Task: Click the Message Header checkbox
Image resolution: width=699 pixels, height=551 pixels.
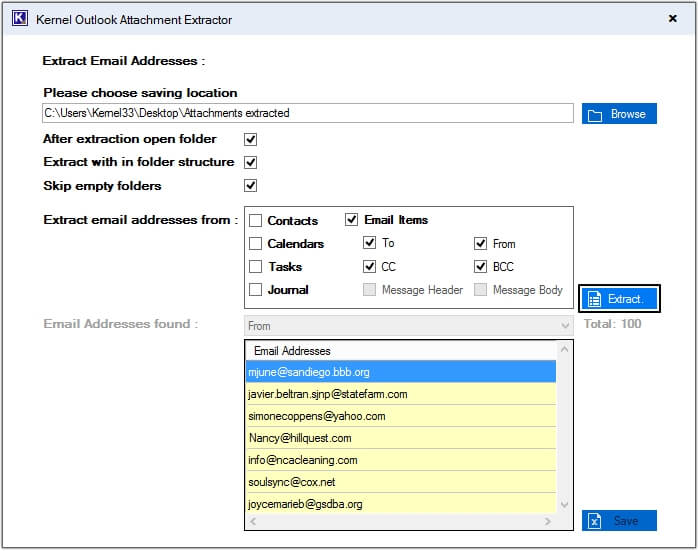Action: coord(369,290)
